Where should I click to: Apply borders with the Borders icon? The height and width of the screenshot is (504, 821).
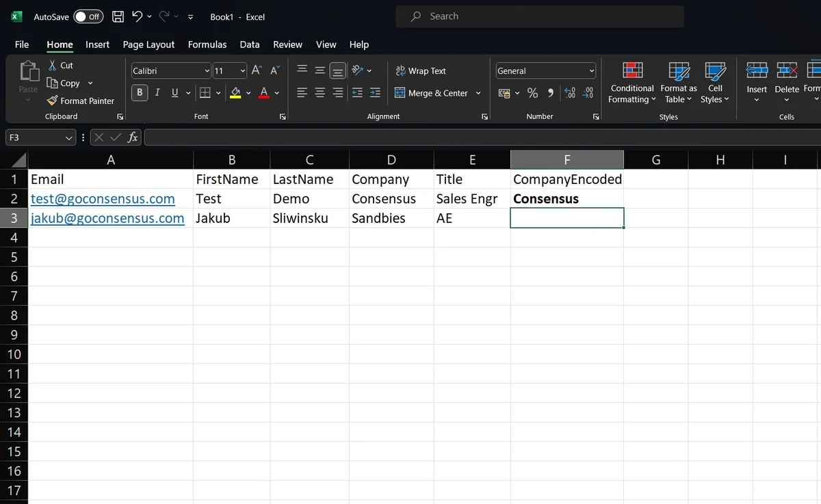pos(205,92)
